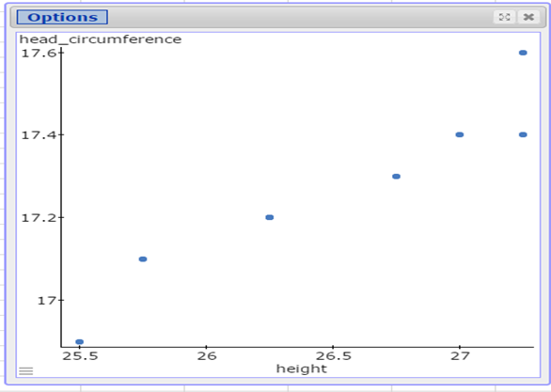Click the 26.5 tick label on x-axis
This screenshot has width=551, height=392.
pyautogui.click(x=333, y=356)
